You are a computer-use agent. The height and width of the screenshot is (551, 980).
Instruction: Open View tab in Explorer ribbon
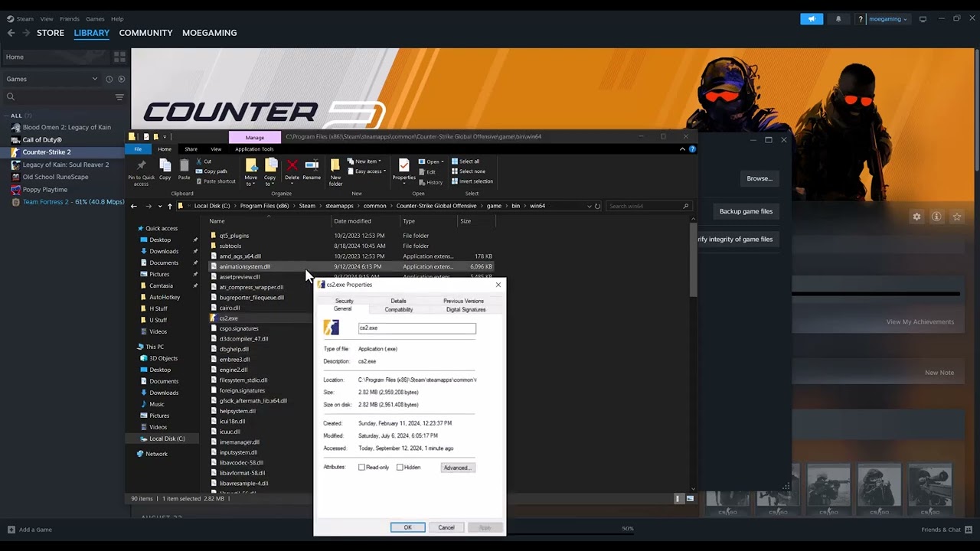[x=216, y=149]
